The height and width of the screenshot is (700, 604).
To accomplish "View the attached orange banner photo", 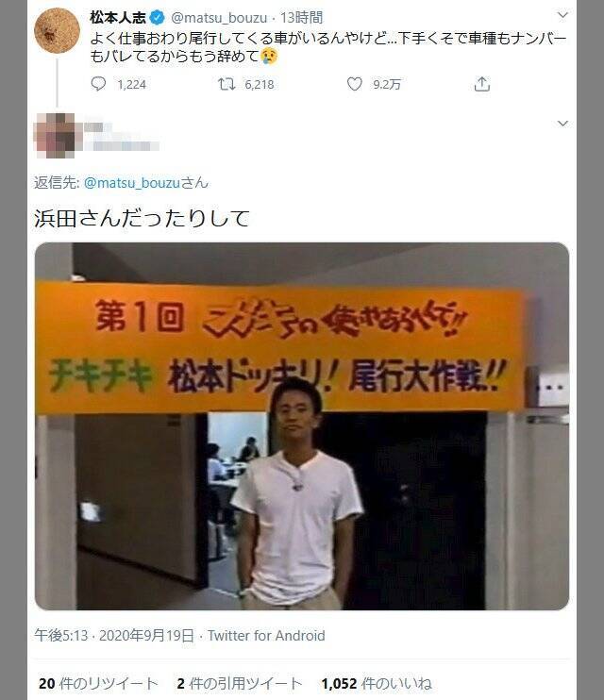I will pos(302,426).
